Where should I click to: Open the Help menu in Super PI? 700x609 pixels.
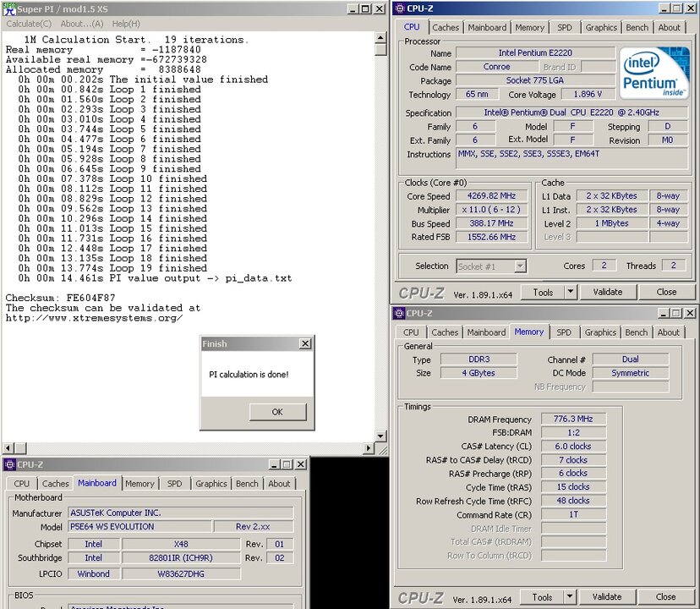point(126,24)
